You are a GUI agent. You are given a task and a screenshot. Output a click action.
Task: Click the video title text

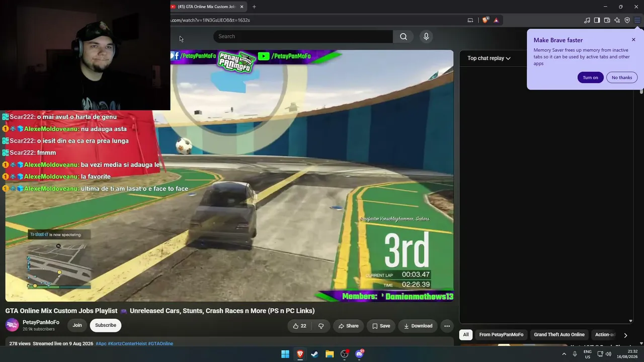160,311
